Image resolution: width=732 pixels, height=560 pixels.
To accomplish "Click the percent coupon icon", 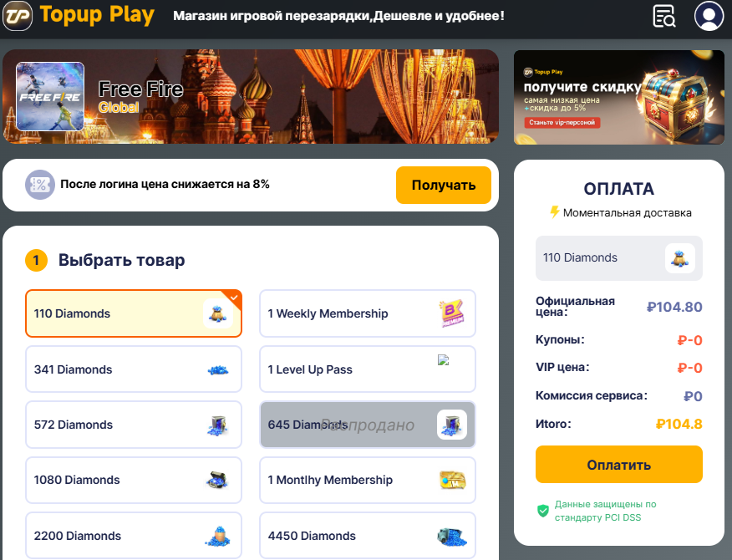I will coord(39,185).
